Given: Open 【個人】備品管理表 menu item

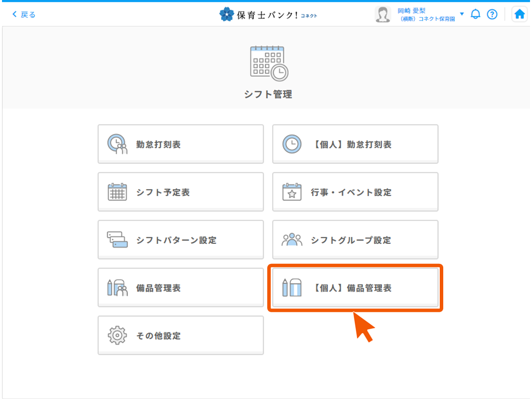Looking at the screenshot, I should point(355,288).
